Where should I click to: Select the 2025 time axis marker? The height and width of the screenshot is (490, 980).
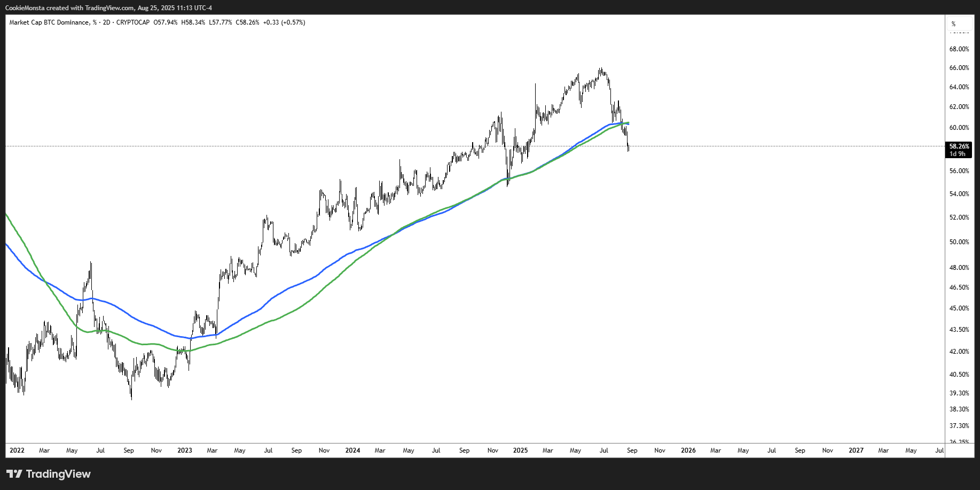(x=520, y=450)
